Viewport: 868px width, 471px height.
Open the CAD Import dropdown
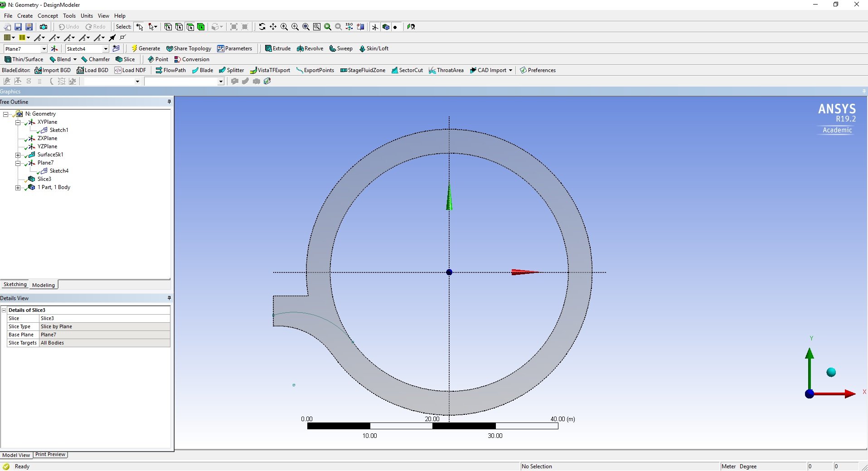pyautogui.click(x=510, y=70)
